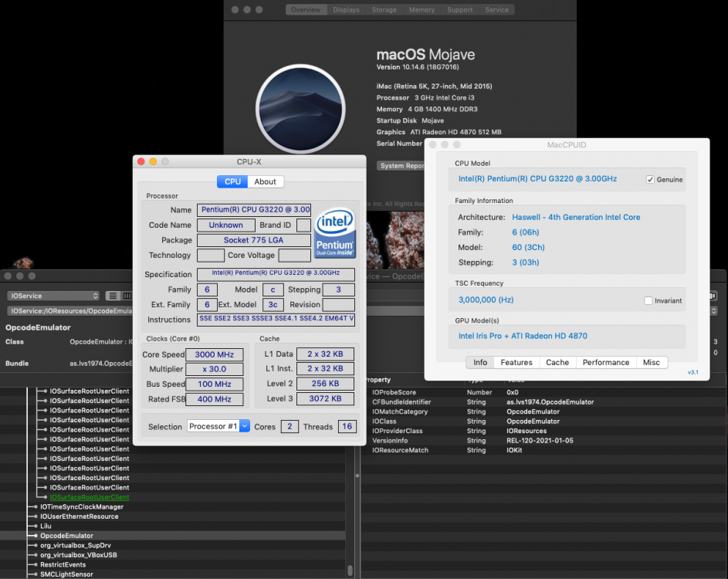Click the IOMatchCategory property row
The image size is (728, 579).
point(544,411)
